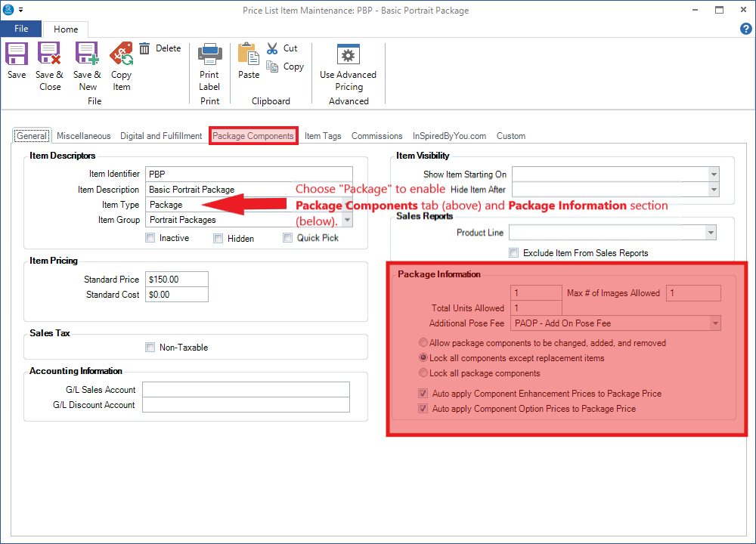Click the Copy Item icon
This screenshot has width=756, height=544.
[x=121, y=55]
